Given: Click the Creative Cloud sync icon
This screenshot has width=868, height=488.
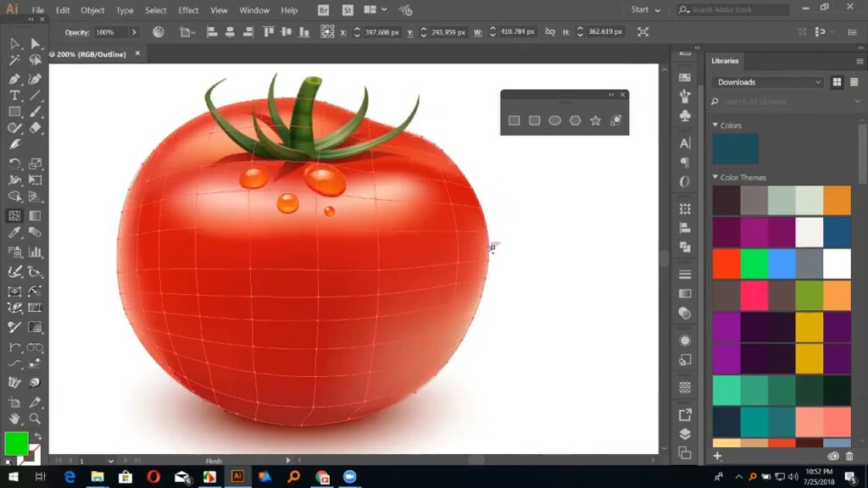Looking at the screenshot, I should [x=833, y=456].
